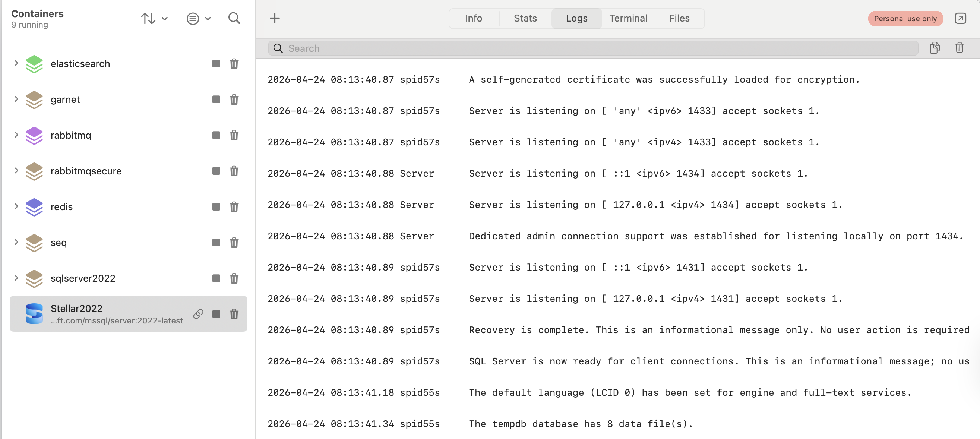
Task: Delete the sqlserver2022 container
Action: pos(234,278)
